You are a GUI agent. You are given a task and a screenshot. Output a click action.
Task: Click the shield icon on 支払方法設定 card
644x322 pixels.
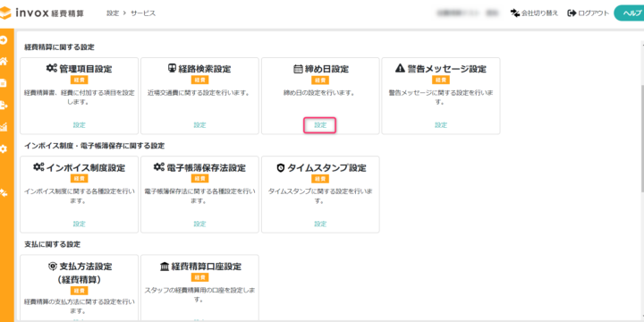(x=52, y=267)
